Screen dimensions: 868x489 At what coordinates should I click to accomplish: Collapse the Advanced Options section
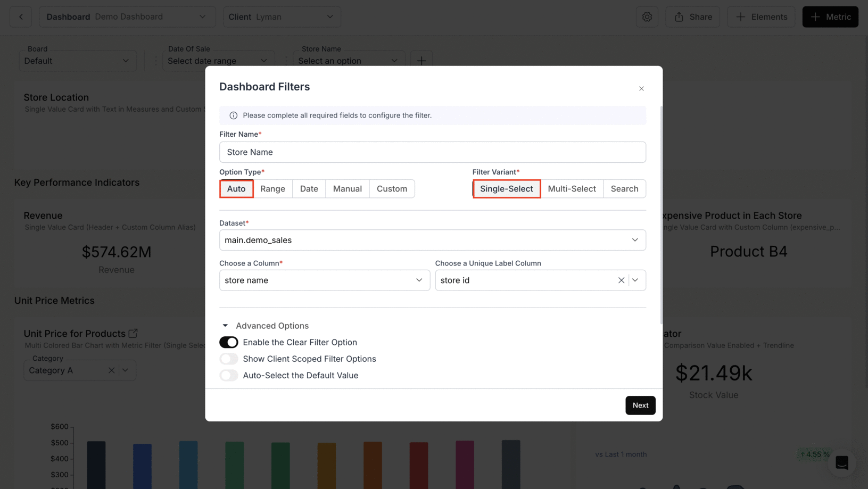[225, 326]
